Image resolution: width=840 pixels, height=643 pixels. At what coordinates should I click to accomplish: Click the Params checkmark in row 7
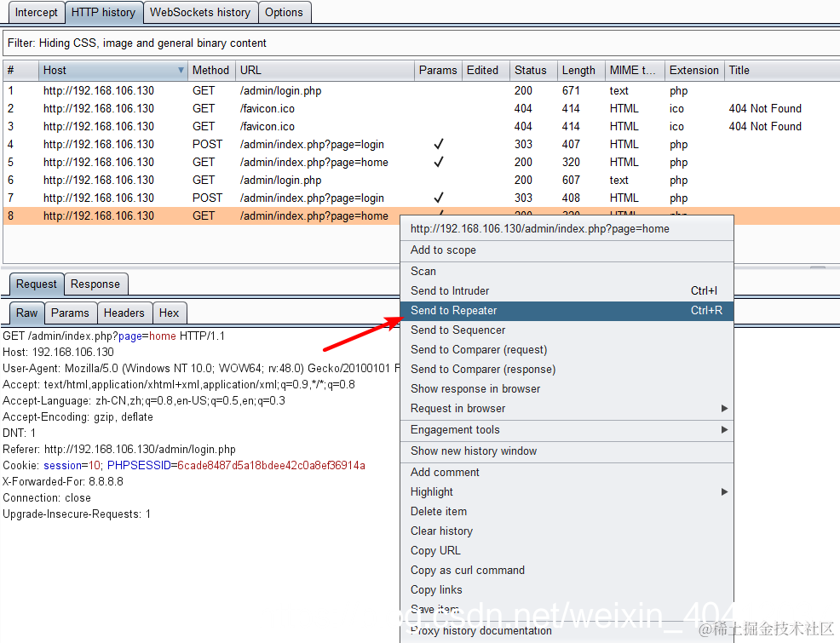439,198
